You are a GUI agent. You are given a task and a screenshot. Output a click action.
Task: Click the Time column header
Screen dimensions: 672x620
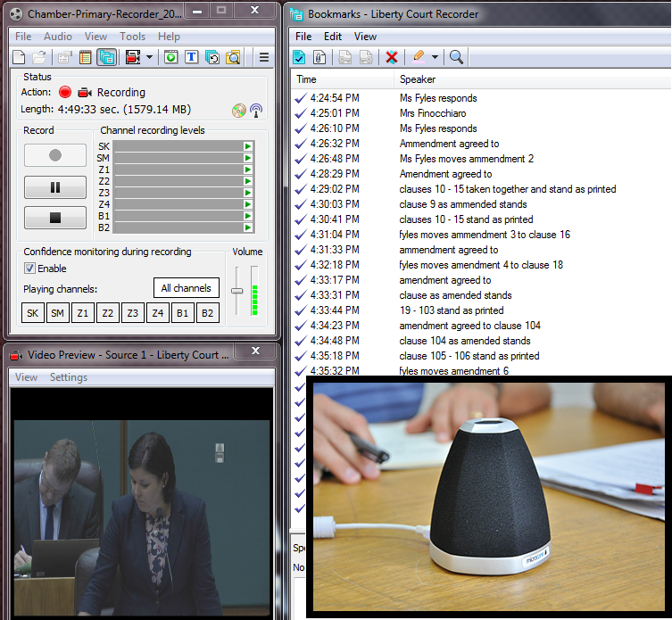(343, 79)
